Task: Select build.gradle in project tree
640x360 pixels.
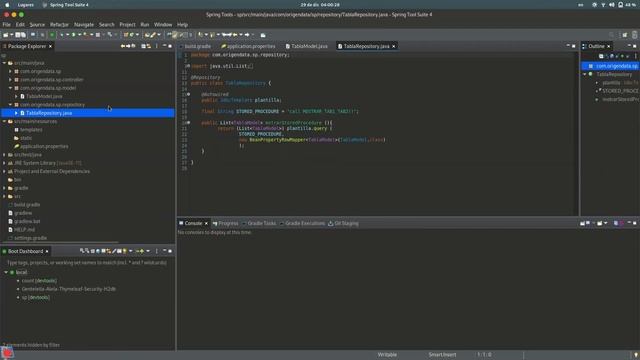Action: coord(27,204)
